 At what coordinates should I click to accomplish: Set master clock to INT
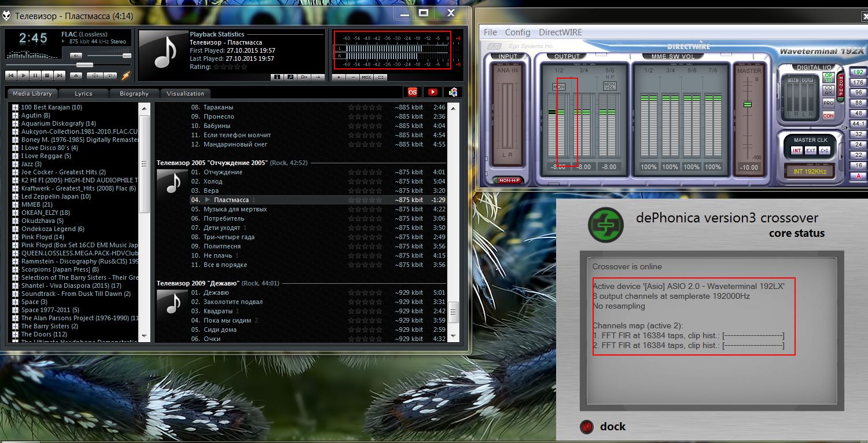797,151
